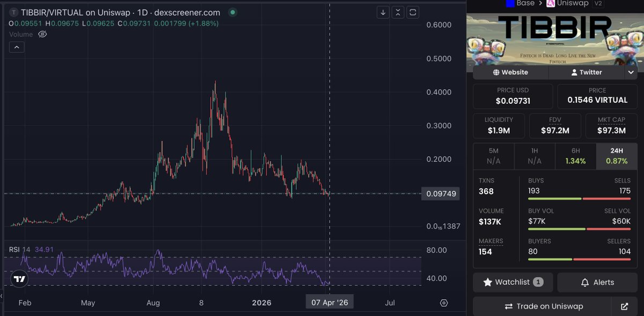Image resolution: width=644 pixels, height=316 pixels.
Task: Click the down-arrow chart button
Action: 383,12
